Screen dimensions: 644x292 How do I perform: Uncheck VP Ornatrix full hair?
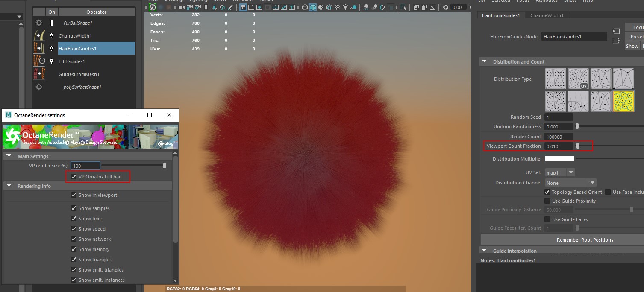pos(74,177)
